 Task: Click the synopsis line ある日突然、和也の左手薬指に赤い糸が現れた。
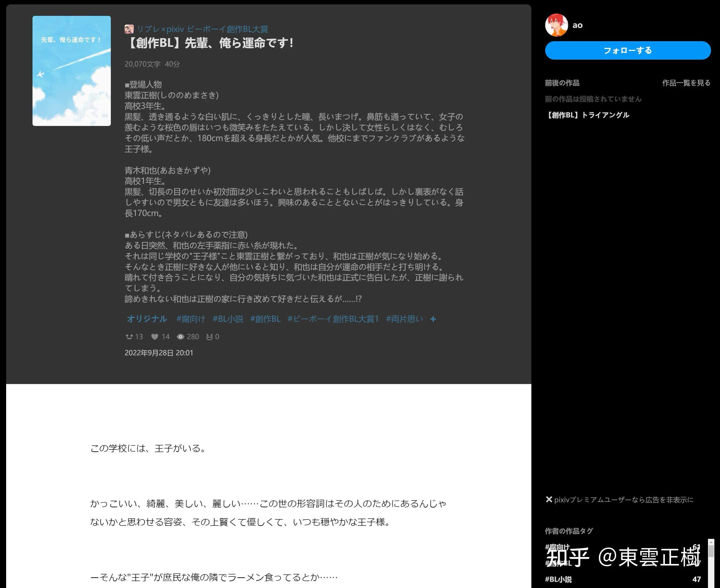212,245
